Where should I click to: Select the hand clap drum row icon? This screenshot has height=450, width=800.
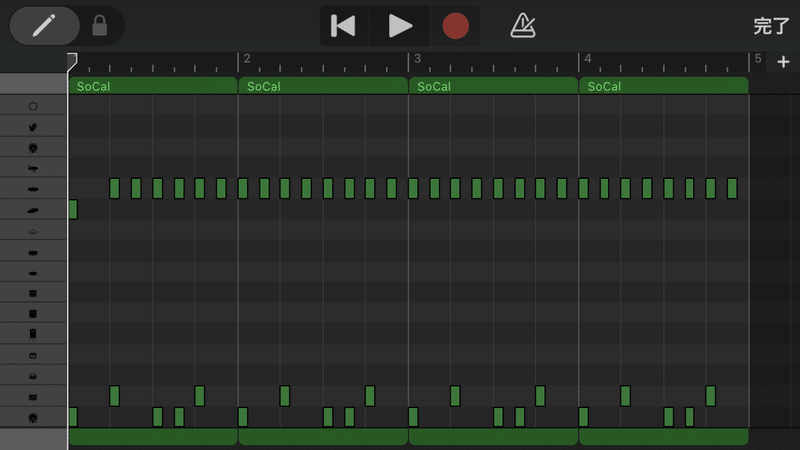click(33, 127)
